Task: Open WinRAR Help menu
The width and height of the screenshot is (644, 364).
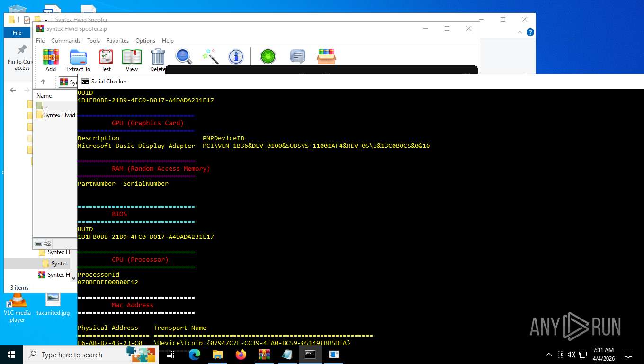Action: click(x=168, y=41)
